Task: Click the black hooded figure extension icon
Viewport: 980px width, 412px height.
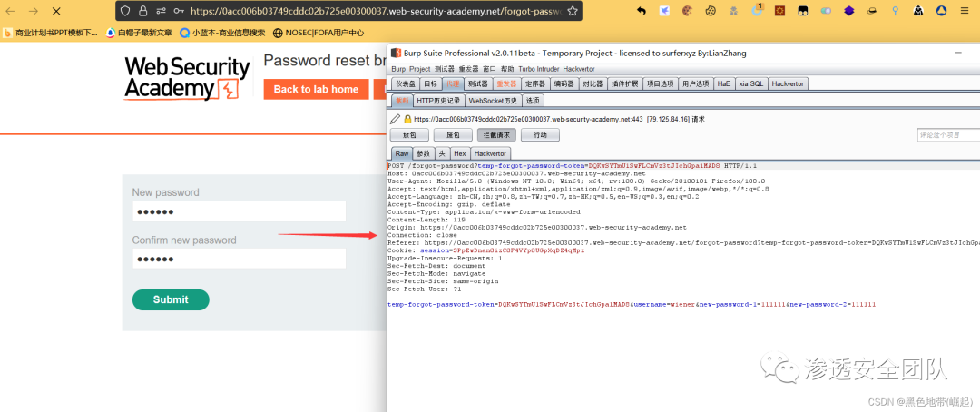Action: tap(917, 11)
